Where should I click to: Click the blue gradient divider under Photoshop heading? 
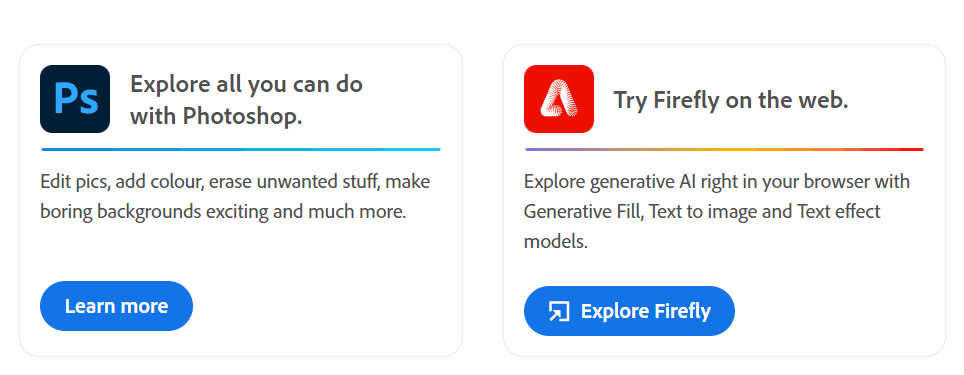241,149
